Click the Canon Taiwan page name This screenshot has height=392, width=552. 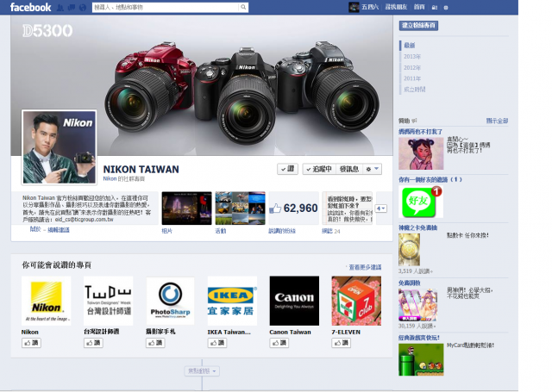point(290,332)
